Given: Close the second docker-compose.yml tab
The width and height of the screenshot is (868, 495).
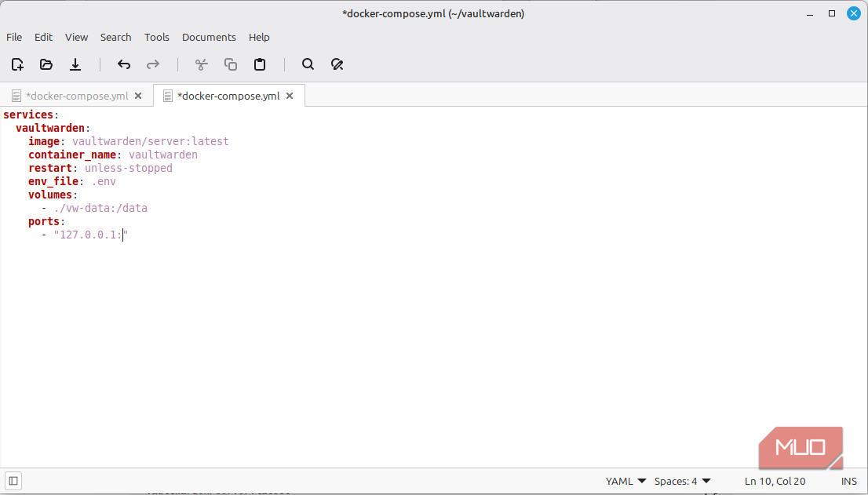Looking at the screenshot, I should pyautogui.click(x=290, y=96).
